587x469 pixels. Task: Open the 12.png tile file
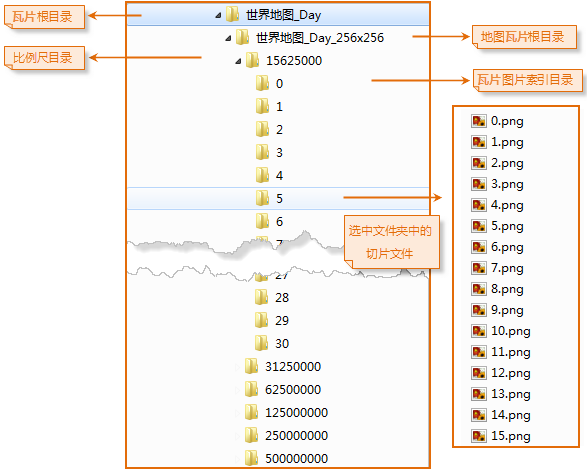click(x=511, y=373)
